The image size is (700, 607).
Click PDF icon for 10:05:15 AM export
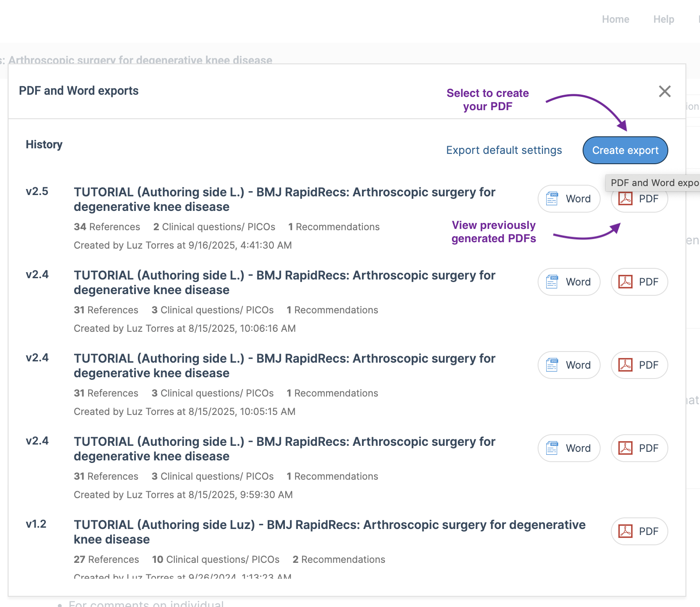coord(625,365)
